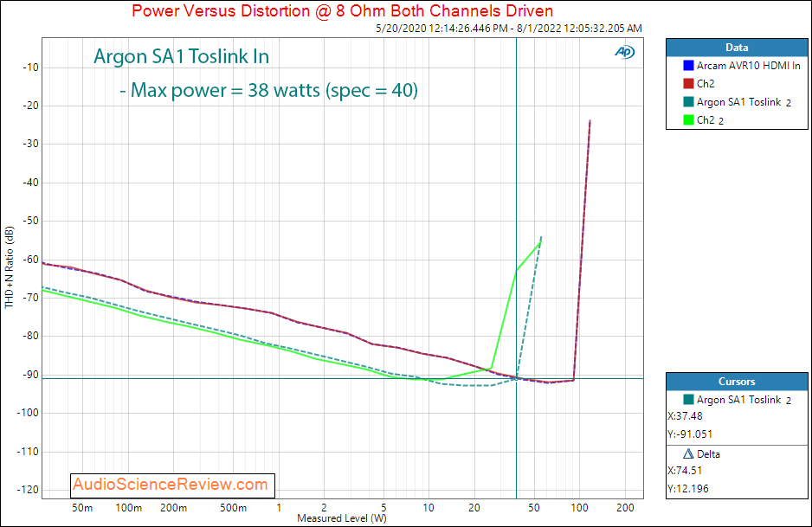Click the Delta X:74.51 value
The width and height of the screenshot is (812, 527).
685,471
